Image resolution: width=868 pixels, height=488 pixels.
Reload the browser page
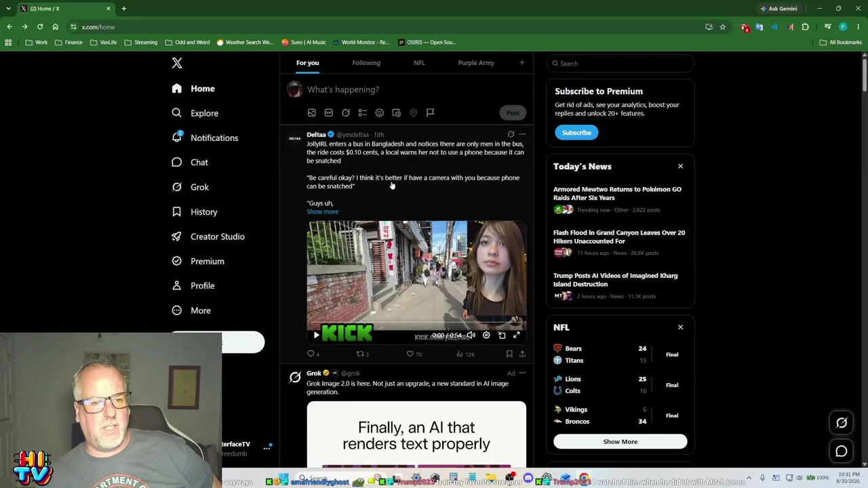click(40, 27)
